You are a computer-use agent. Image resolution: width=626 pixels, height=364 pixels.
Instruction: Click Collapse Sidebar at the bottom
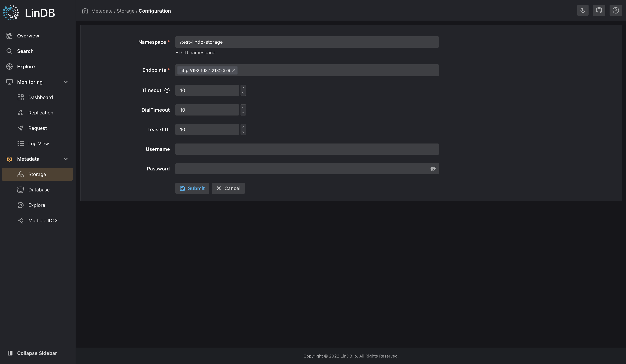(x=37, y=353)
